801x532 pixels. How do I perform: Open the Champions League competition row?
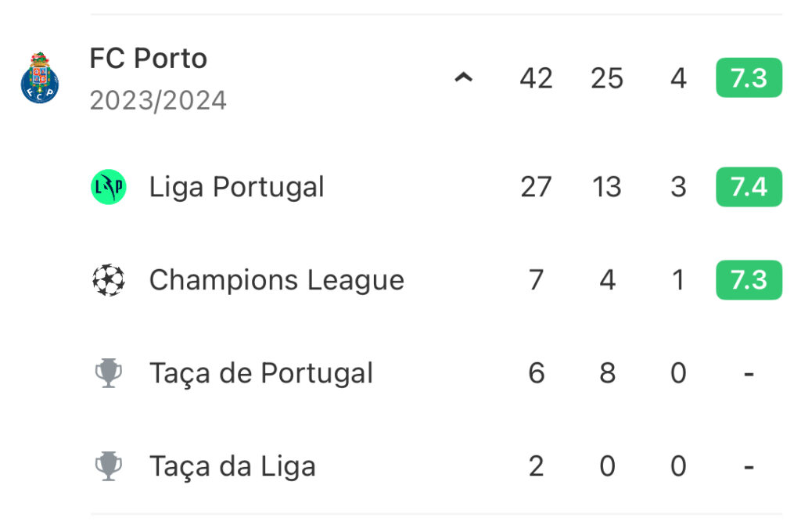click(436, 280)
